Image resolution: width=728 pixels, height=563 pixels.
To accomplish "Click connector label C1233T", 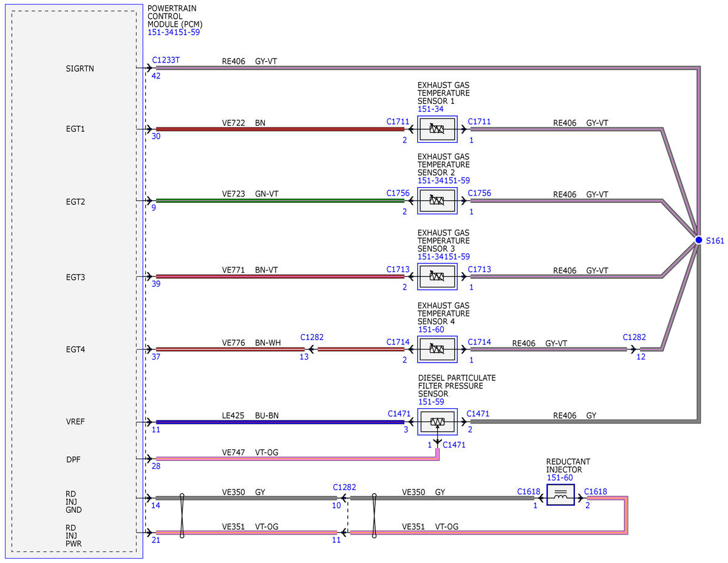I will 166,60.
